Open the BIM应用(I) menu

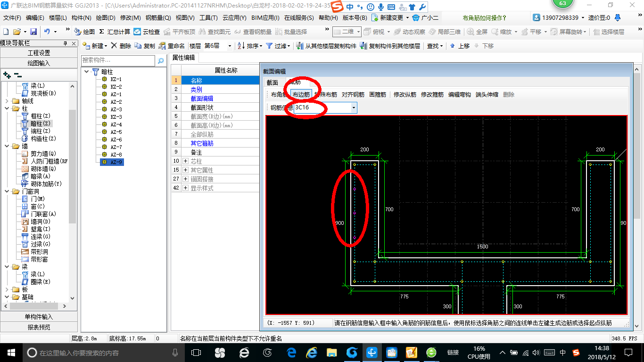(265, 17)
